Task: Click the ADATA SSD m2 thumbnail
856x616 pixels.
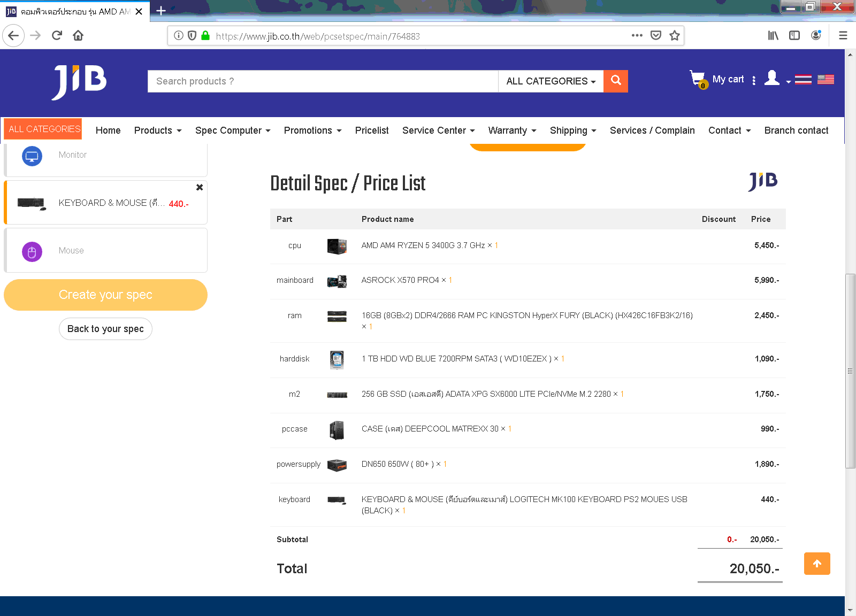Action: click(x=337, y=395)
